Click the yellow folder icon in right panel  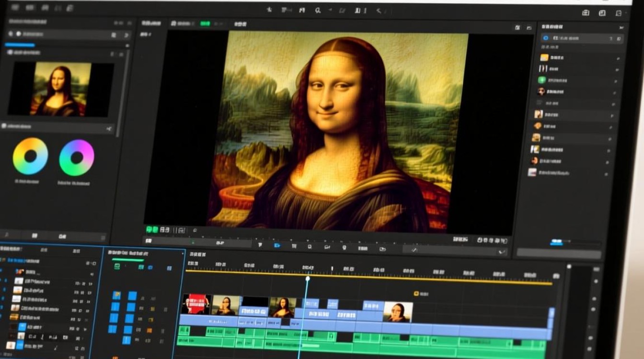544,58
